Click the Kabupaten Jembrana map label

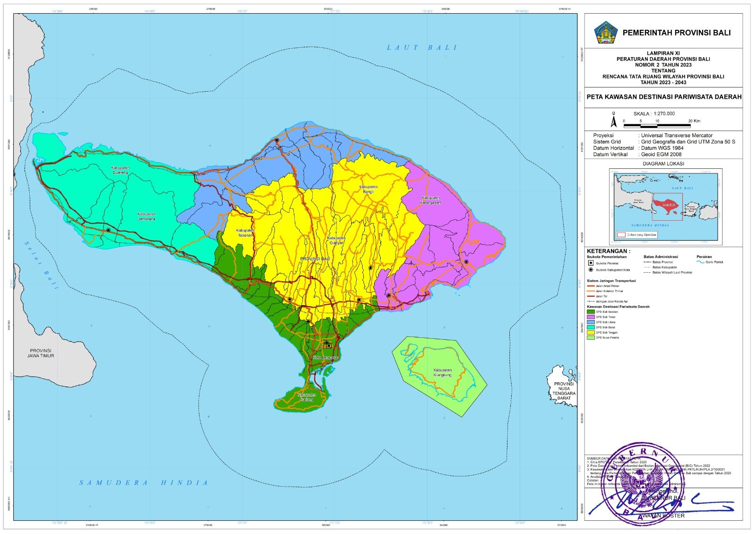coord(146,216)
